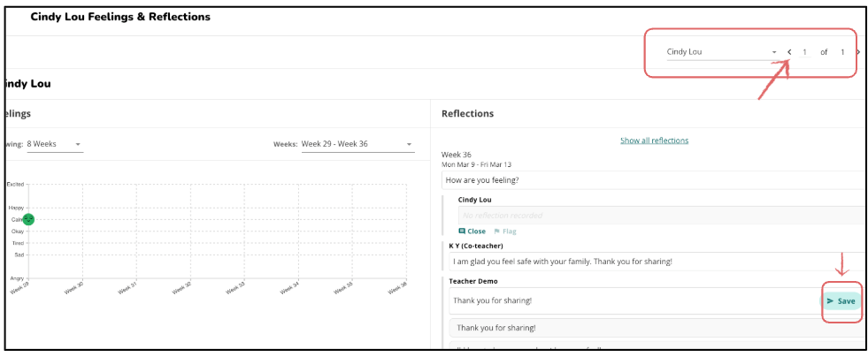Click the Week 33 axis label
868x357 pixels.
pos(235,289)
